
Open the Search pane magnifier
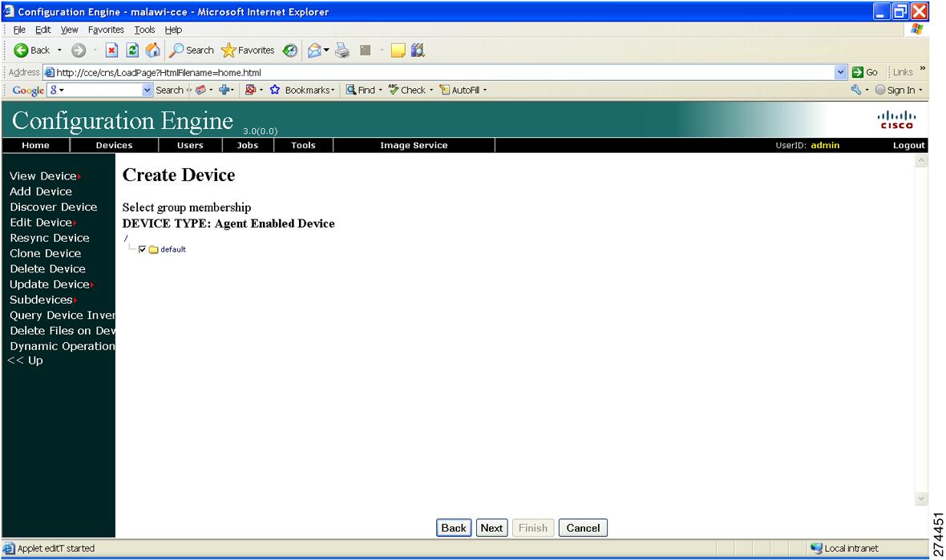pyautogui.click(x=176, y=50)
